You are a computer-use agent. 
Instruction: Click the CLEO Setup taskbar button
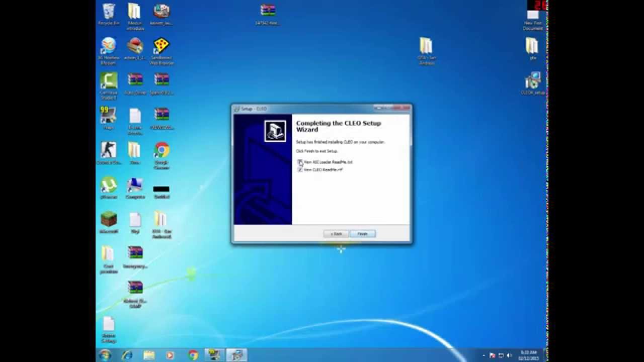[x=236, y=355]
